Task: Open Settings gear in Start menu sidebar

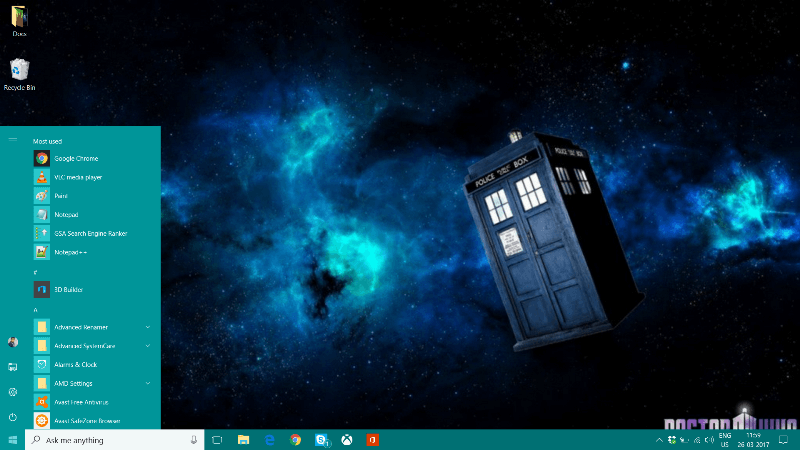Action: coord(12,392)
